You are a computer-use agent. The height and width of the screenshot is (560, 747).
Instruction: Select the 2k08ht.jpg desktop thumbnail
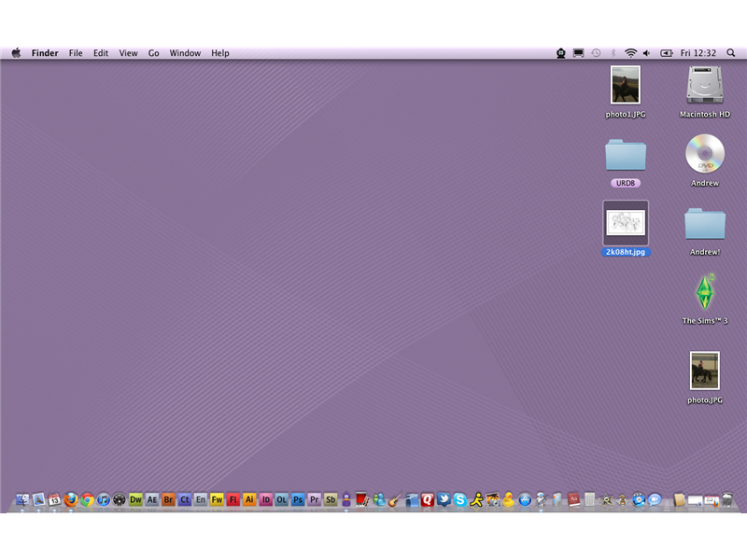[625, 225]
